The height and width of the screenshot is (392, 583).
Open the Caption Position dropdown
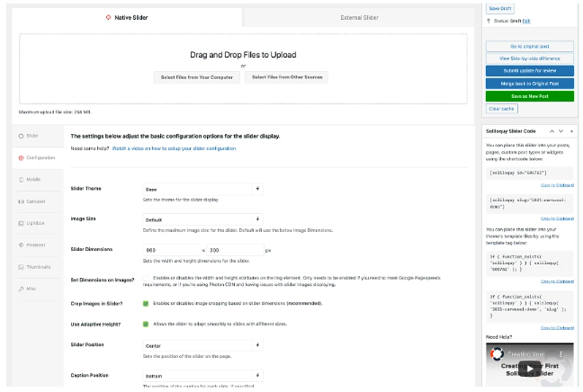[x=202, y=376]
